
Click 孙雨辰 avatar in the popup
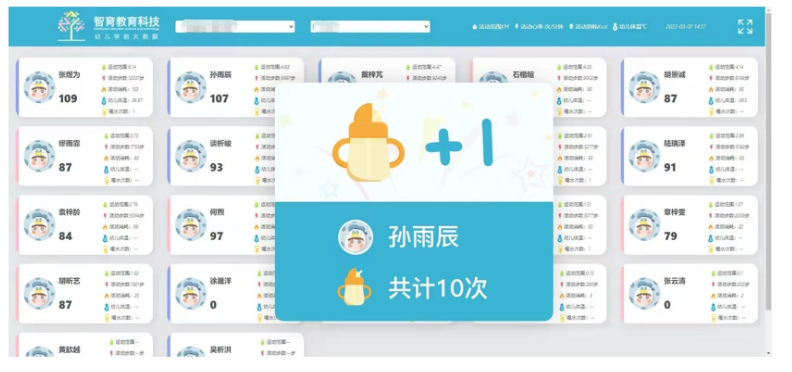tap(356, 237)
